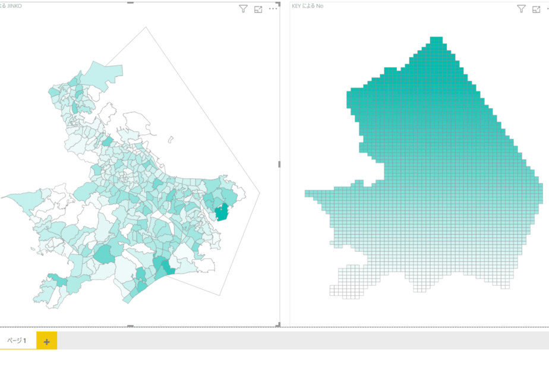Select the top tip cell of grid map

pyautogui.click(x=436, y=39)
